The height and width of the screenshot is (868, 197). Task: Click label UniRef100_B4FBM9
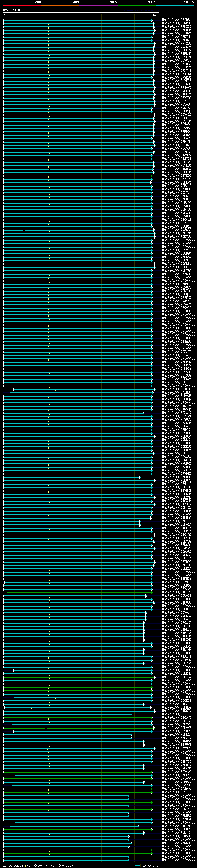pos(177,54)
